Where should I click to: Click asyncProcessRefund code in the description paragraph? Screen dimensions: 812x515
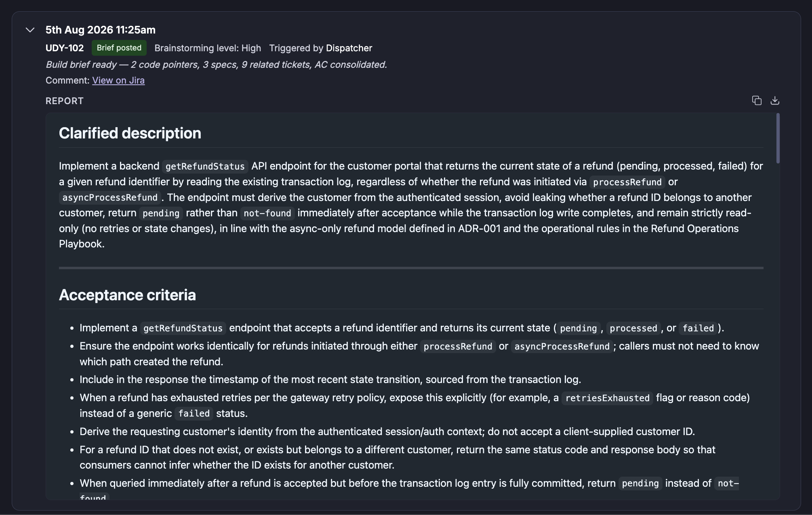pyautogui.click(x=110, y=197)
